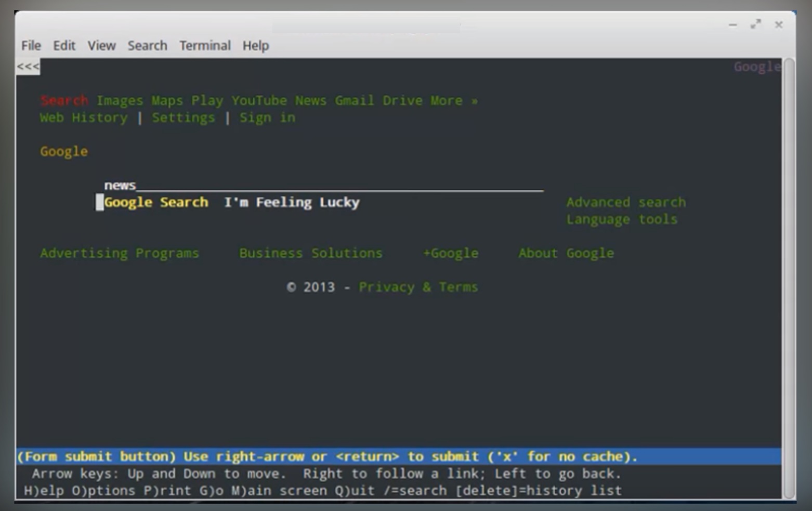Open Privacy & Terms
This screenshot has height=511, width=812.
(x=418, y=286)
